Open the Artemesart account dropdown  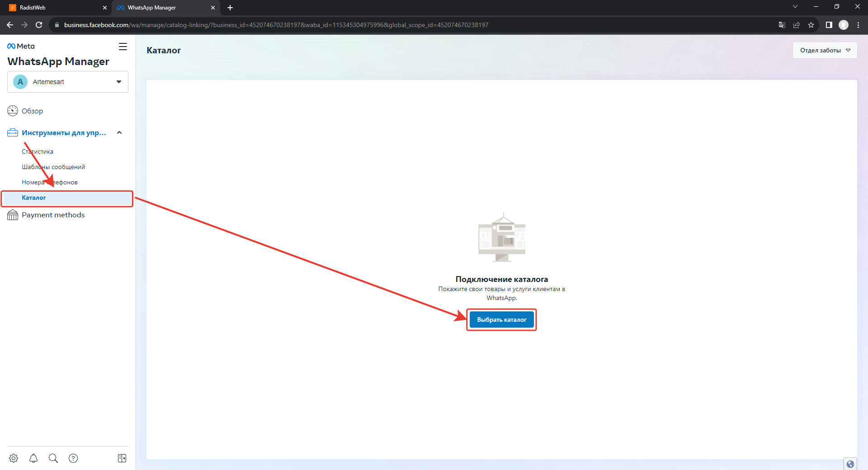(x=68, y=82)
